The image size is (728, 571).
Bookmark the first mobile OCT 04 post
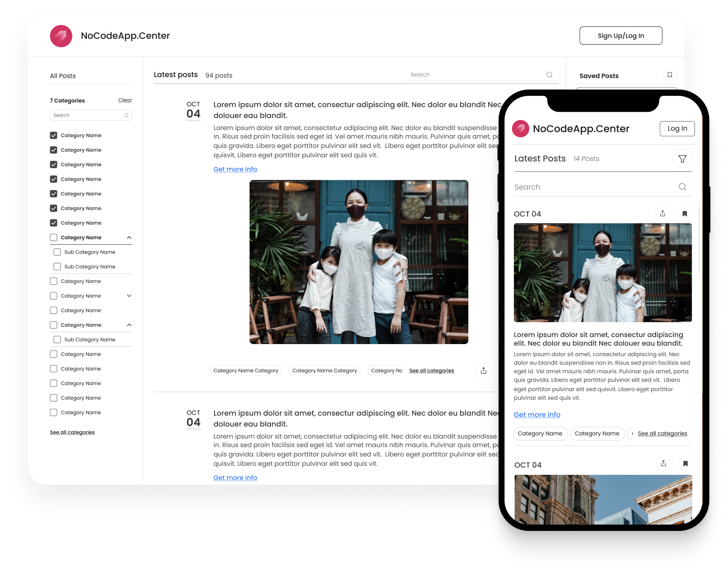point(684,214)
